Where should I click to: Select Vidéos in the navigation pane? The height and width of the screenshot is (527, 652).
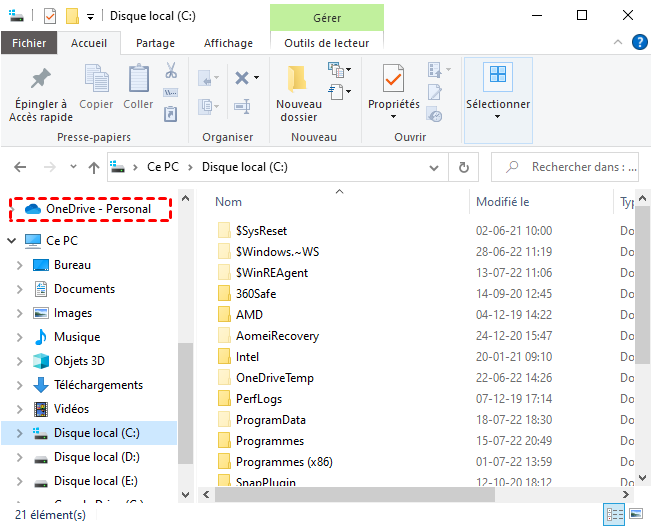click(71, 409)
